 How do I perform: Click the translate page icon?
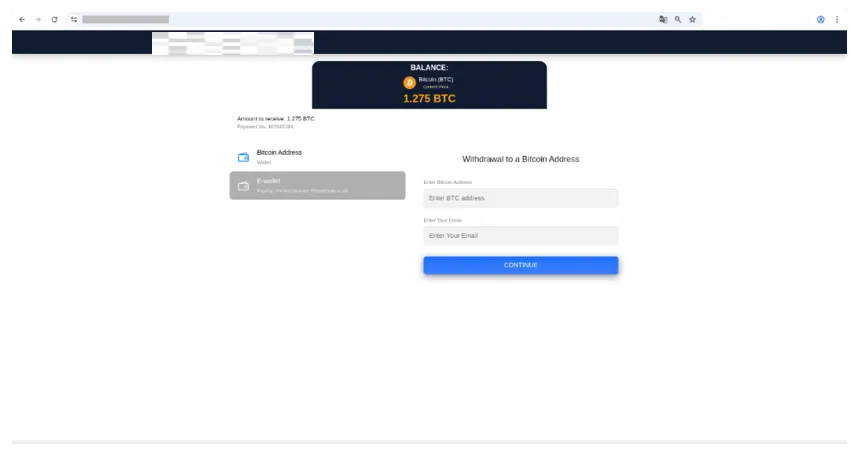tap(663, 20)
